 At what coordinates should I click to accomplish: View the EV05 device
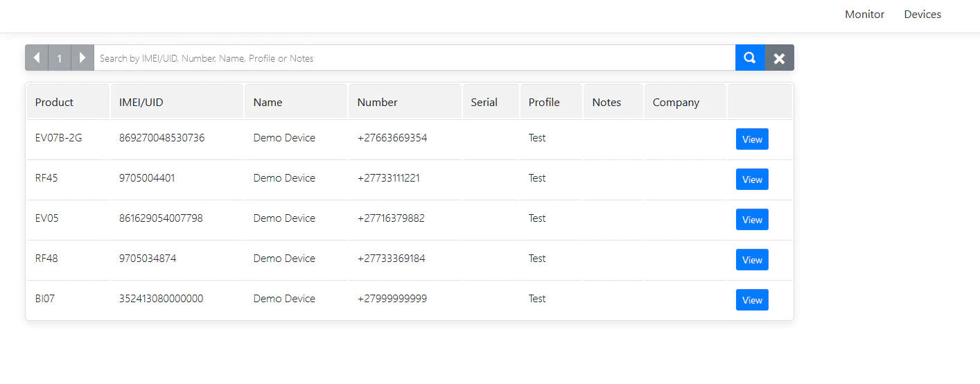(752, 220)
